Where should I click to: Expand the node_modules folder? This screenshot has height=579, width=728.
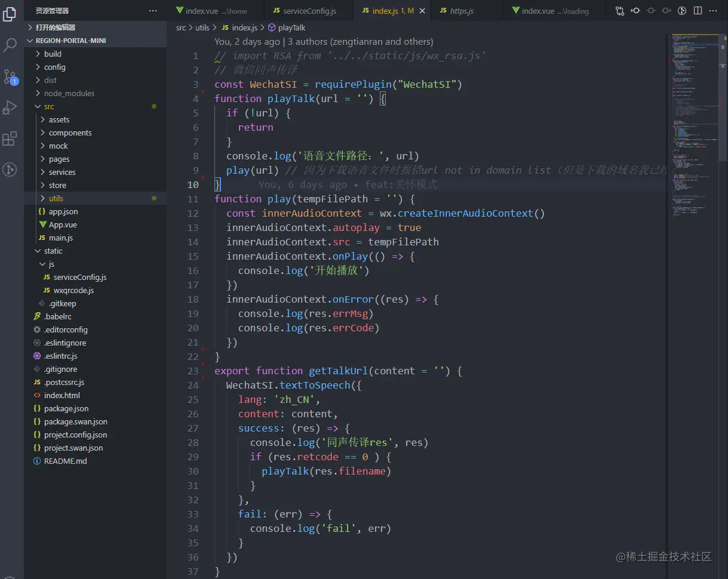95,93
